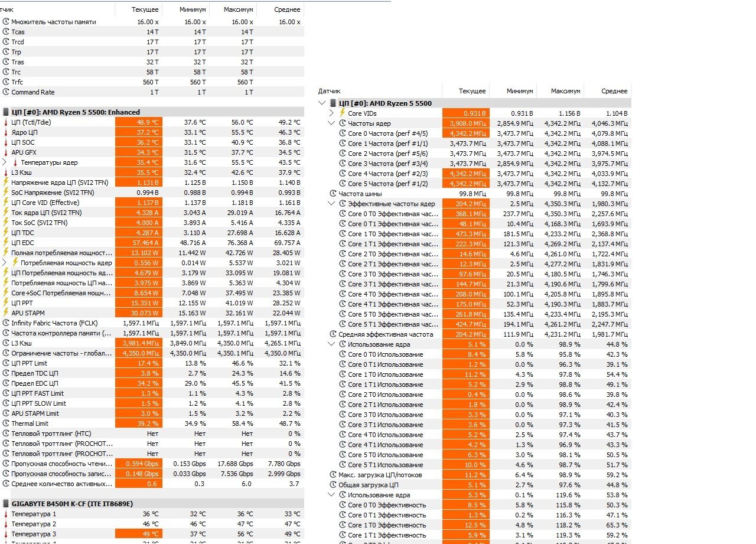Click thermometer icon beside ЦП (Tctl/Tdie)
Image resolution: width=756 pixels, height=544 pixels.
click(x=6, y=122)
